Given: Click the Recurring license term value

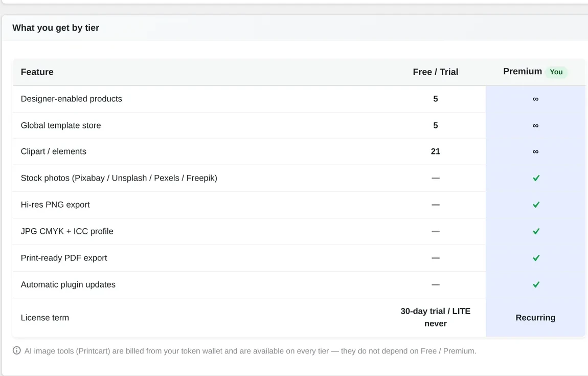Looking at the screenshot, I should click(x=535, y=318).
